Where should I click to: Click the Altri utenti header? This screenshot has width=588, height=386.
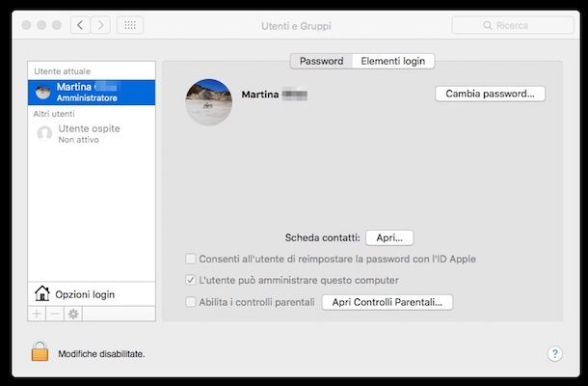coord(54,114)
